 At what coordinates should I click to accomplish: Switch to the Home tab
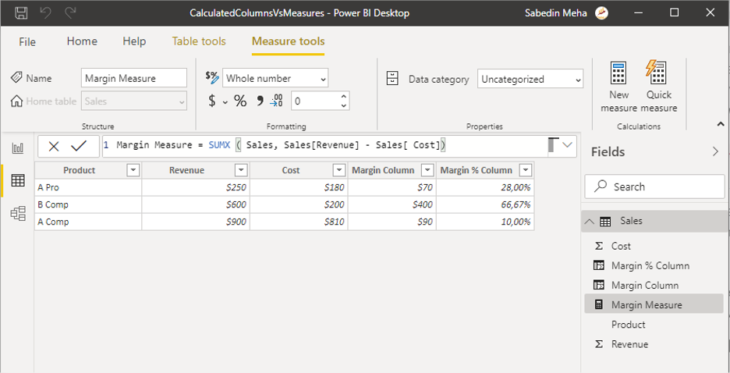click(82, 41)
